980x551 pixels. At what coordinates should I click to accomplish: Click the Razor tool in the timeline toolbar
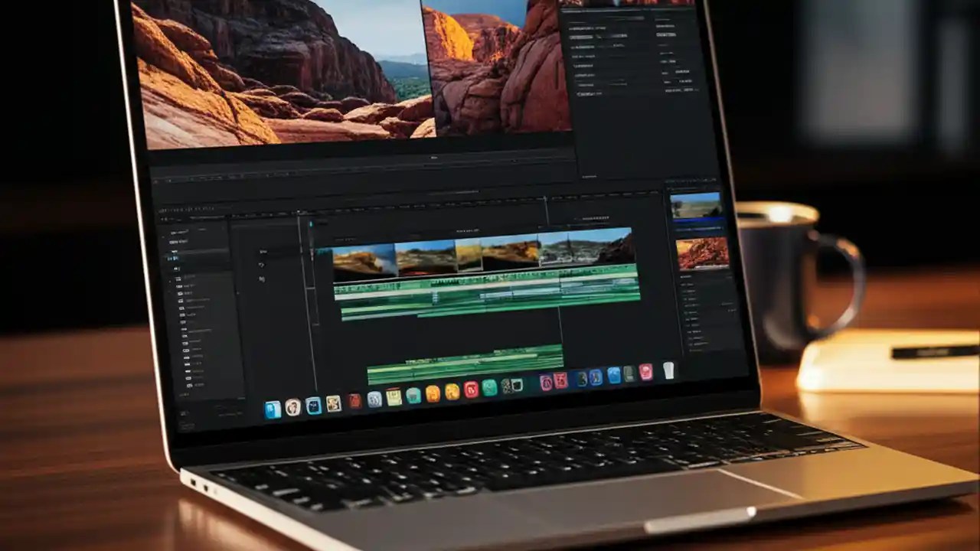coord(261,264)
